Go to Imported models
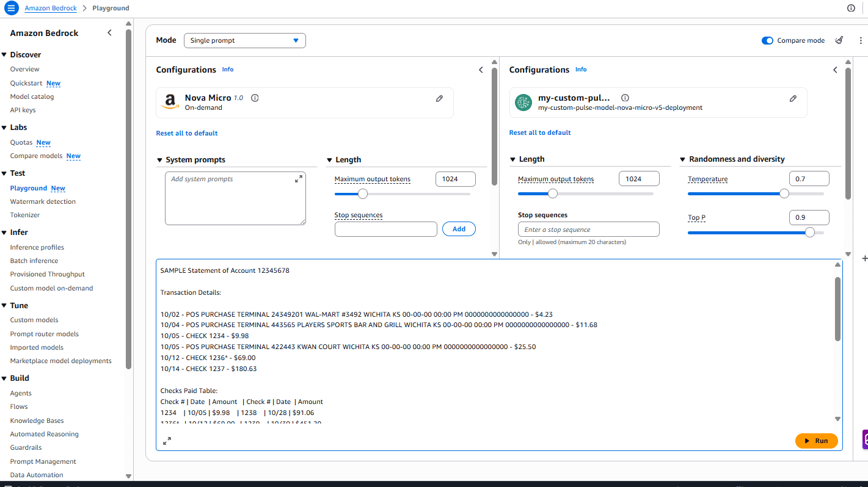The height and width of the screenshot is (487, 868). (x=37, y=347)
